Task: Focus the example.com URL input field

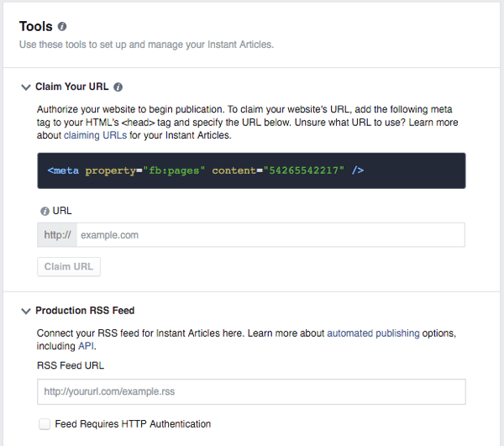Action: click(x=270, y=235)
